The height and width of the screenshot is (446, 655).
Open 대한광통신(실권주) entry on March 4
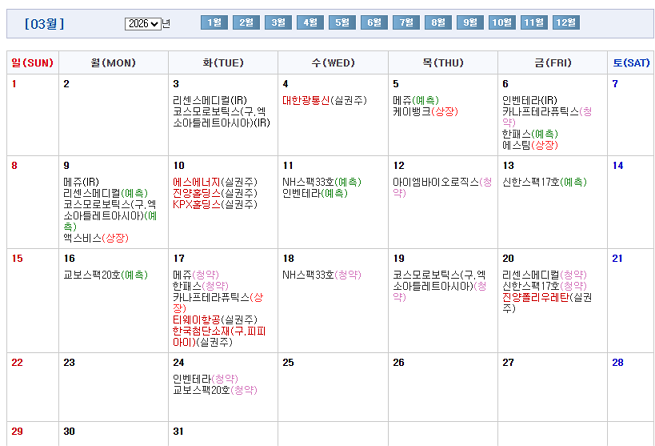[325, 101]
